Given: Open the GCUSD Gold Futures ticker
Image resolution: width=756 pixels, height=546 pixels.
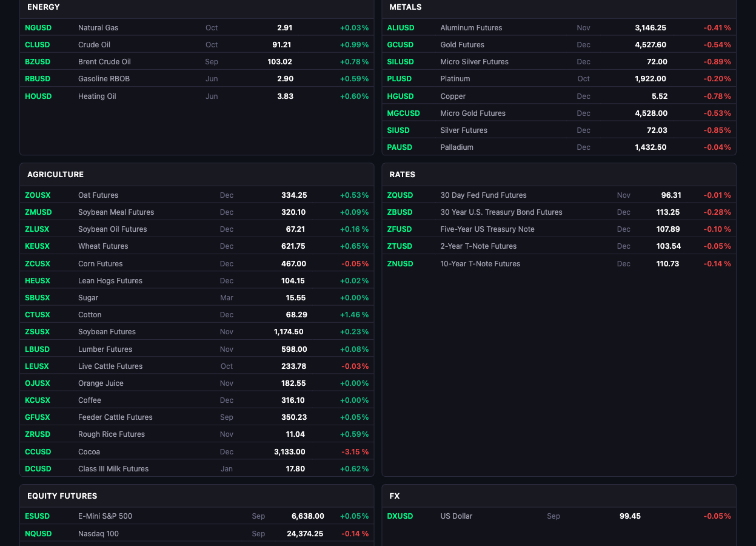Looking at the screenshot, I should (x=400, y=44).
